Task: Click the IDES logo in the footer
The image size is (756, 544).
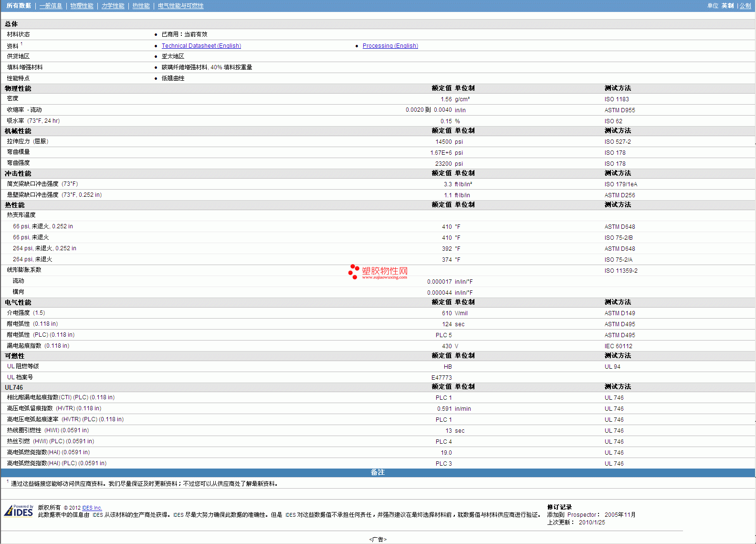Action: pos(19,511)
